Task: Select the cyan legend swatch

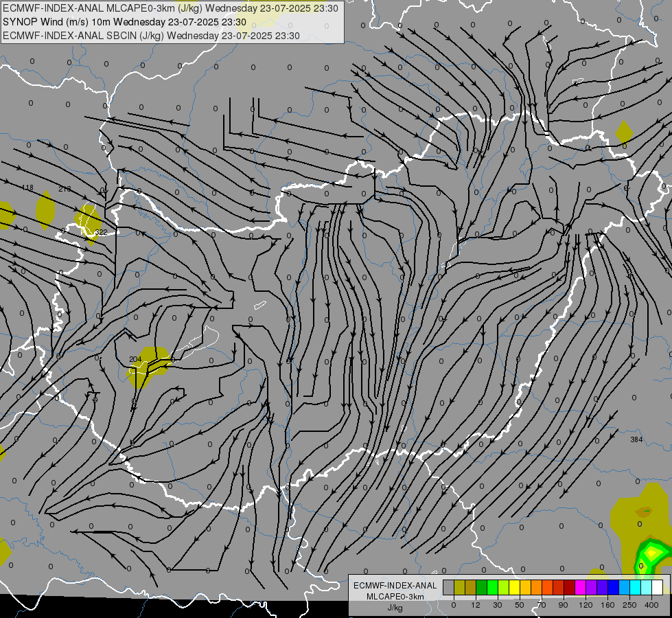Action: point(636,587)
